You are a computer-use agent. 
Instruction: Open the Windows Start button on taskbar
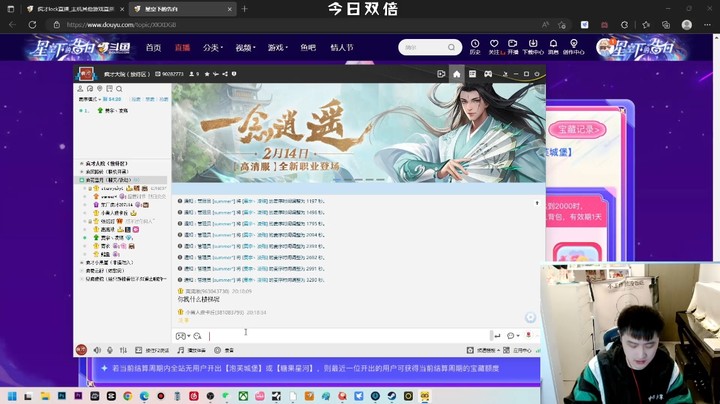(x=12, y=396)
